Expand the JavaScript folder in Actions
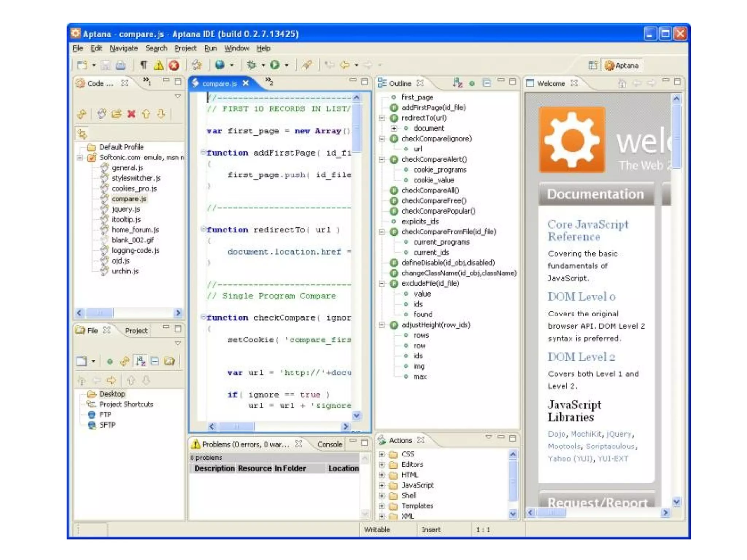Screen dimensions: 747x560 pos(382,485)
